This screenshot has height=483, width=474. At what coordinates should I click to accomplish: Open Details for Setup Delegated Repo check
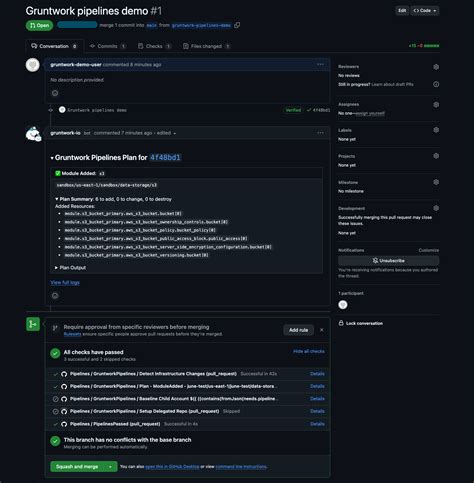[317, 411]
